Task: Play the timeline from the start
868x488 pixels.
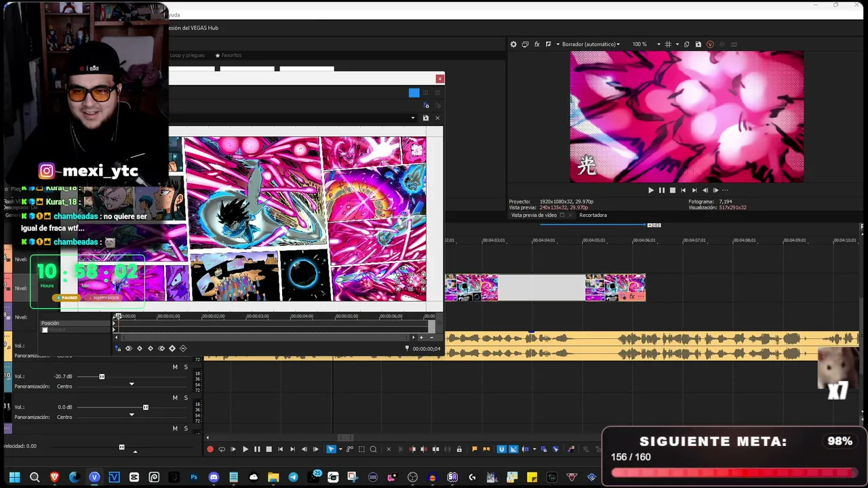Action: pos(233,449)
